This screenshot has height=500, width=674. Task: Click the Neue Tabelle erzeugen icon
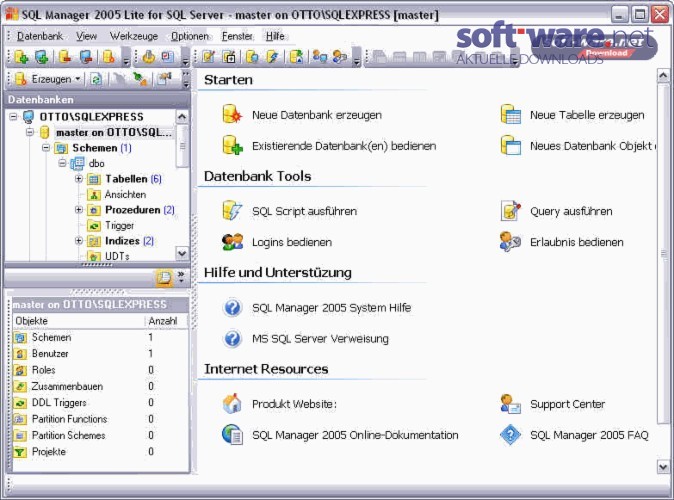coord(511,114)
